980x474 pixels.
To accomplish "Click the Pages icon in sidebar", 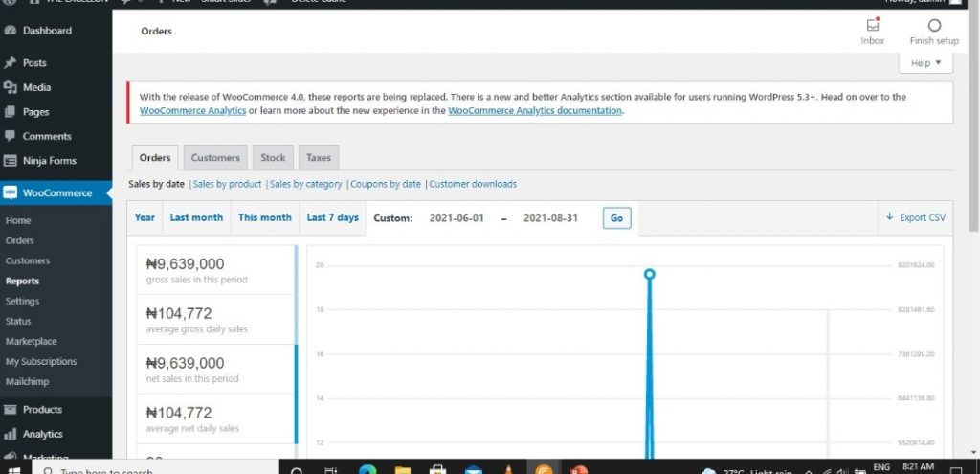I will 10,112.
